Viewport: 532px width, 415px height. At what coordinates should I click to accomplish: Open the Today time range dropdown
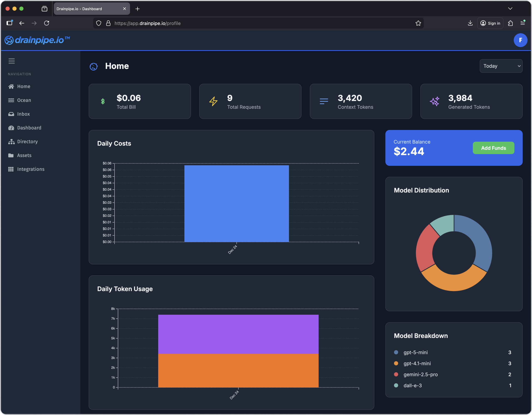pos(501,66)
